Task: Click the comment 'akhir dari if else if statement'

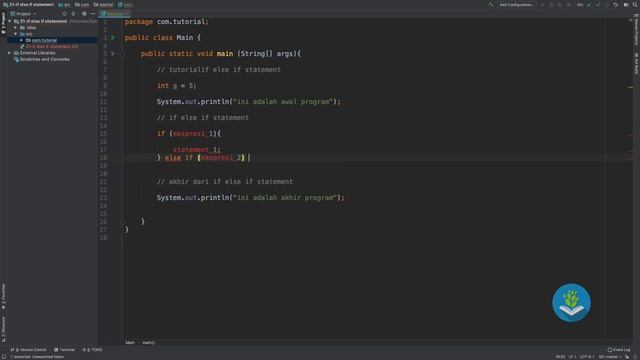Action: (224, 182)
